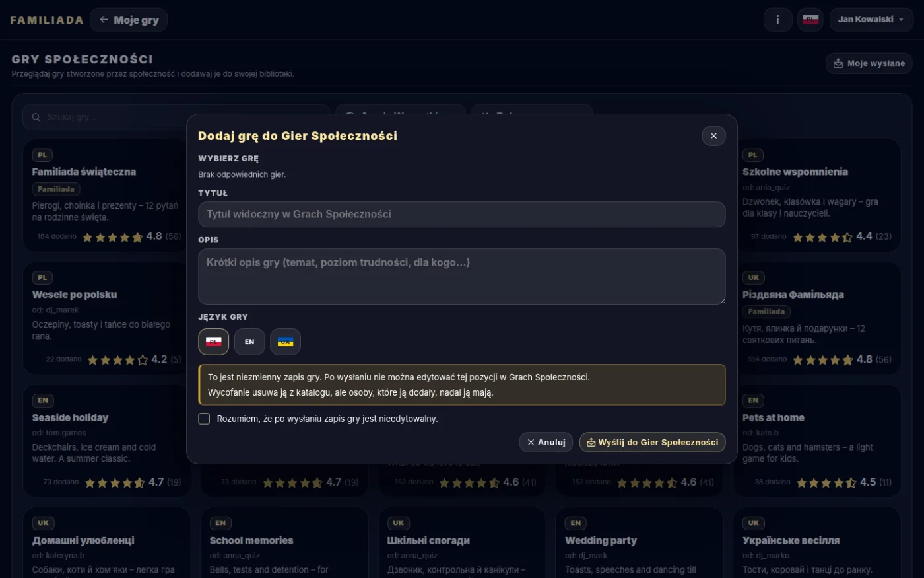Select Polish flag as game language
This screenshot has width=924, height=578.
(x=213, y=342)
